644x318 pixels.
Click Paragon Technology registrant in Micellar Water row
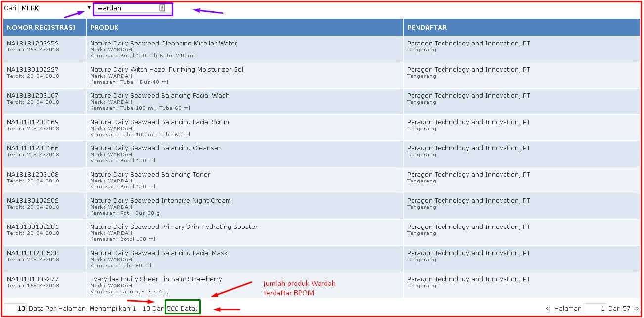click(x=468, y=44)
